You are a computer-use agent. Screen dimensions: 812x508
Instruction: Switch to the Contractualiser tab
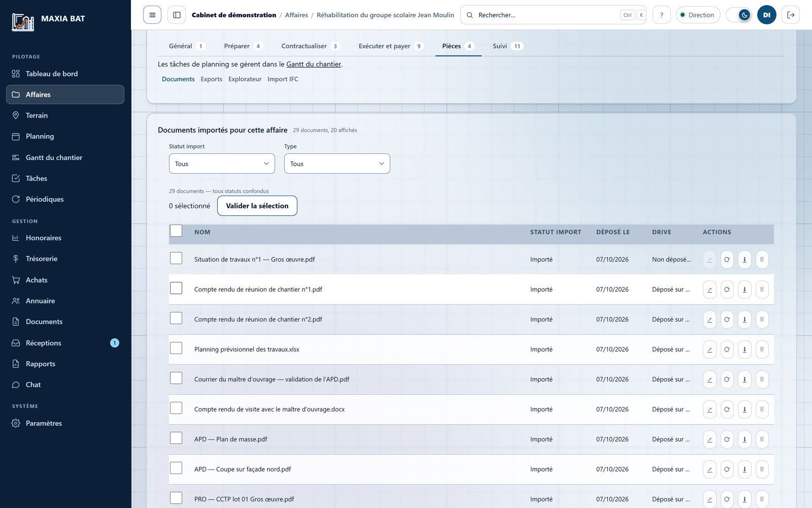pos(310,46)
